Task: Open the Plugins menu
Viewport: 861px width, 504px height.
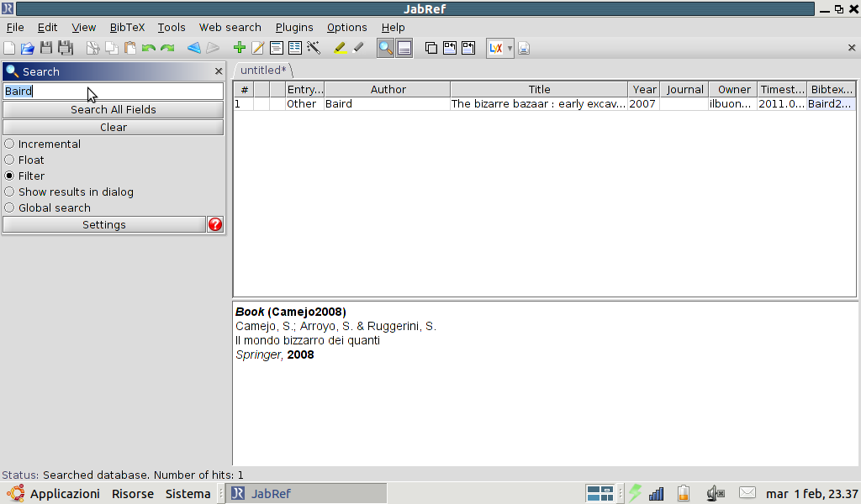Action: (x=294, y=28)
